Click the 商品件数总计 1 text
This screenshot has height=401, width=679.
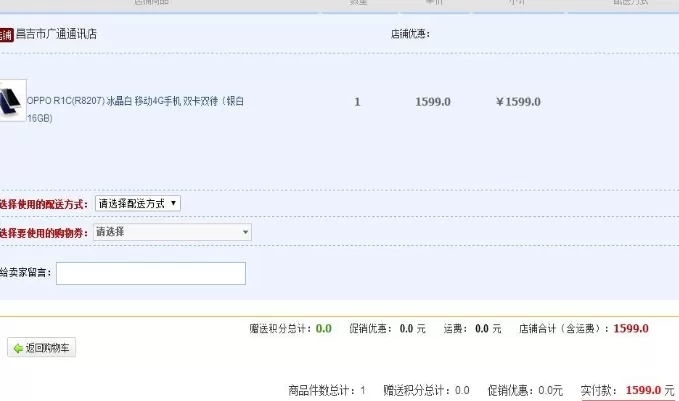click(327, 391)
